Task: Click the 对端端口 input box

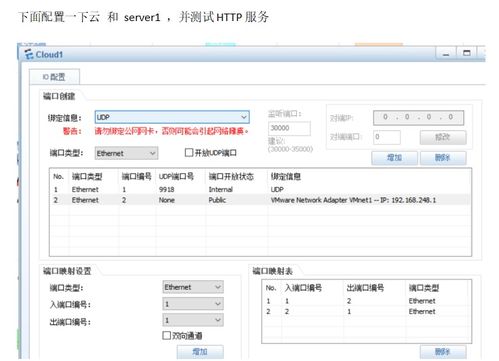Action: [387, 137]
